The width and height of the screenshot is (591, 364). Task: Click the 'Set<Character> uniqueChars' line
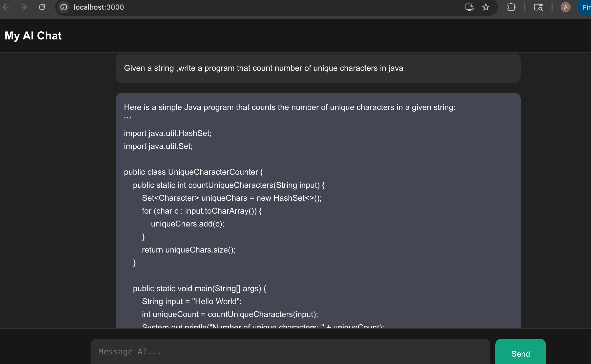point(232,198)
